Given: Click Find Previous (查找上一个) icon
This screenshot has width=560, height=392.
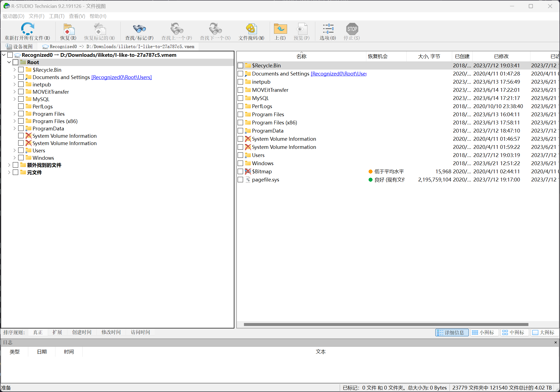Looking at the screenshot, I should 177,29.
